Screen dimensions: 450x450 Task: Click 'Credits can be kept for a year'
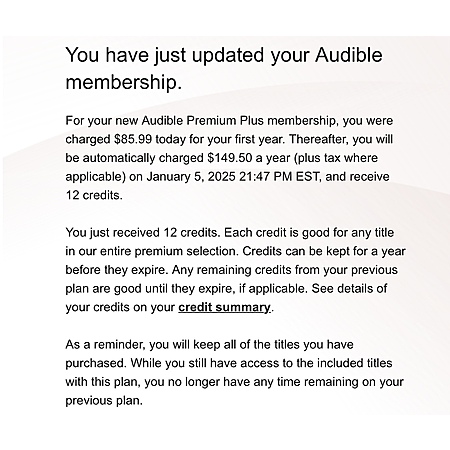pyautogui.click(x=324, y=251)
